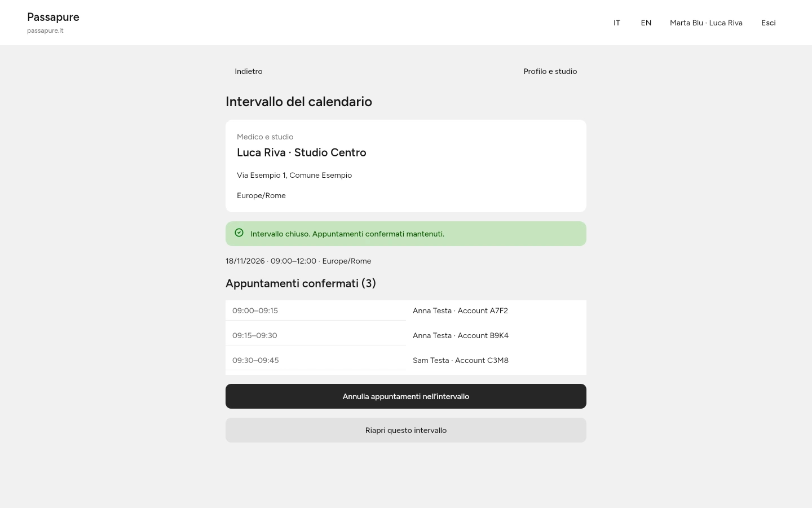Open Profilo e studio
Viewport: 812px width, 508px height.
click(550, 71)
